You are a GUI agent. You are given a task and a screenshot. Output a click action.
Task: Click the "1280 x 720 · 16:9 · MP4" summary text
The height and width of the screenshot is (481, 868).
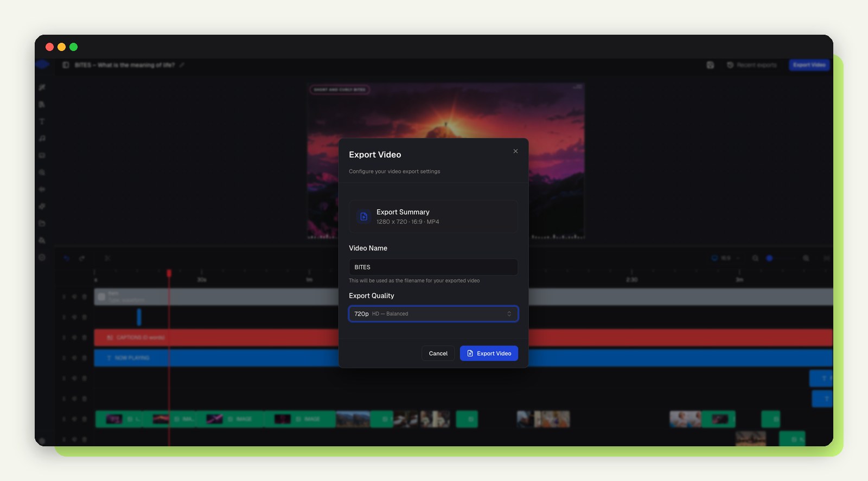pos(408,222)
